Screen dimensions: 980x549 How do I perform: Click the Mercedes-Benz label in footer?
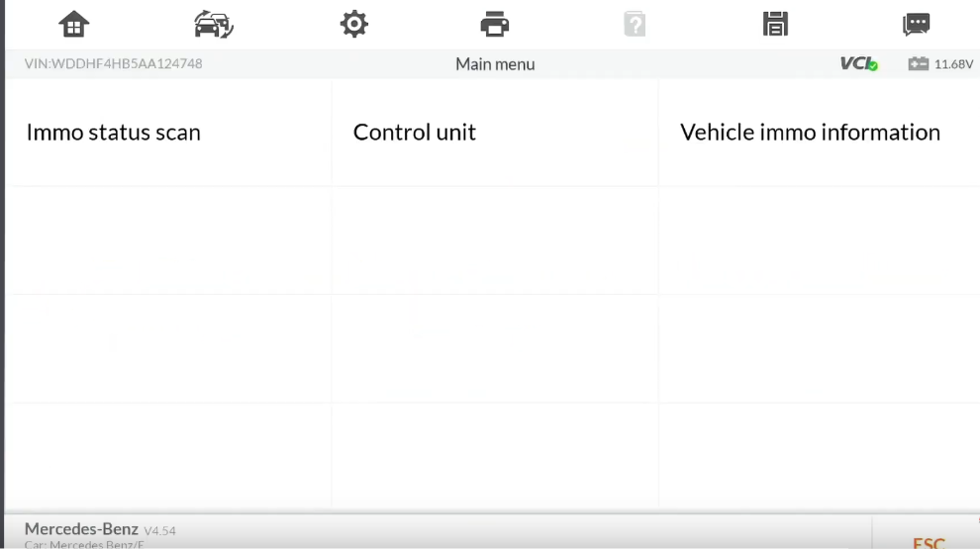tap(81, 529)
